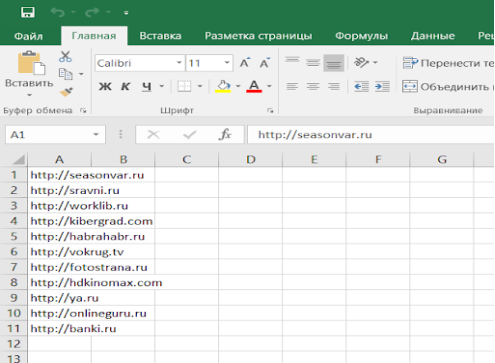
Task: Open underline style dropdown arrow
Action: tap(162, 86)
